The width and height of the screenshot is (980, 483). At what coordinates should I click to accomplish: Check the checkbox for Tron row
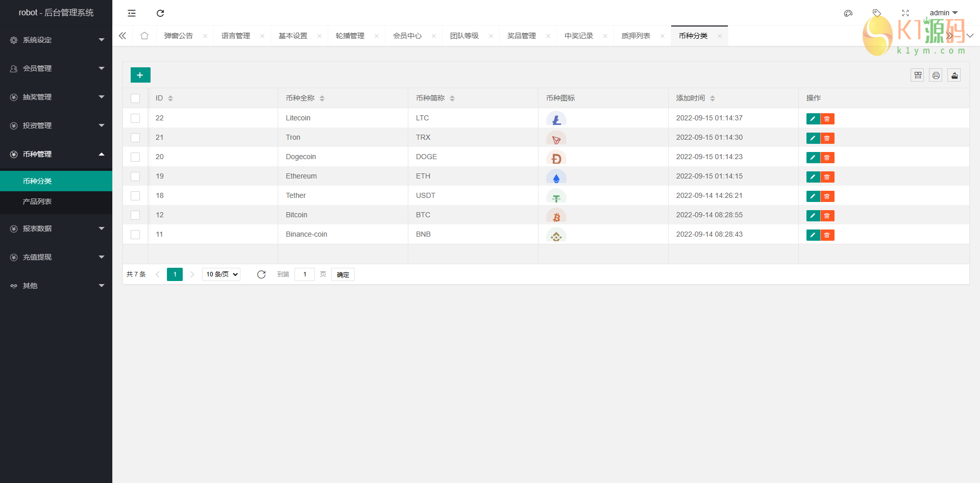[135, 138]
